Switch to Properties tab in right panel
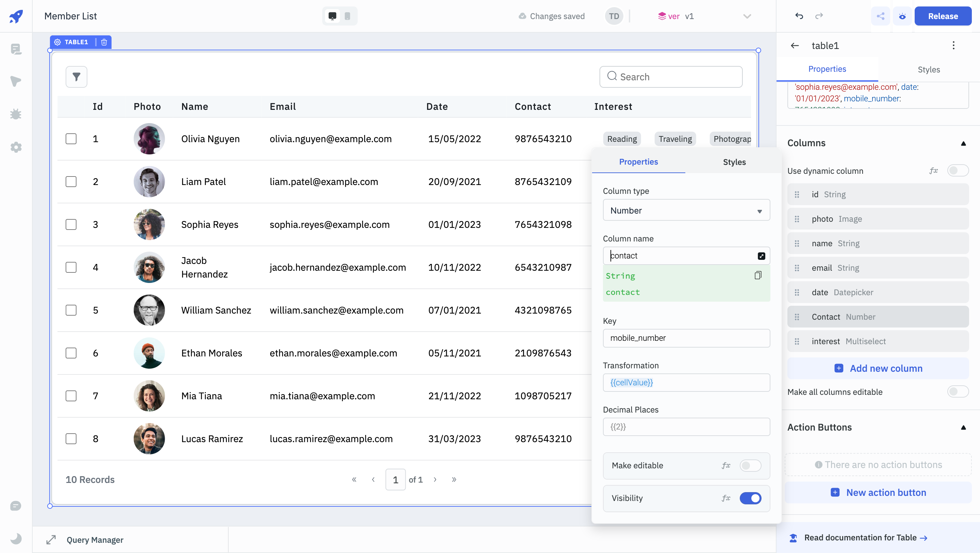 827,69
